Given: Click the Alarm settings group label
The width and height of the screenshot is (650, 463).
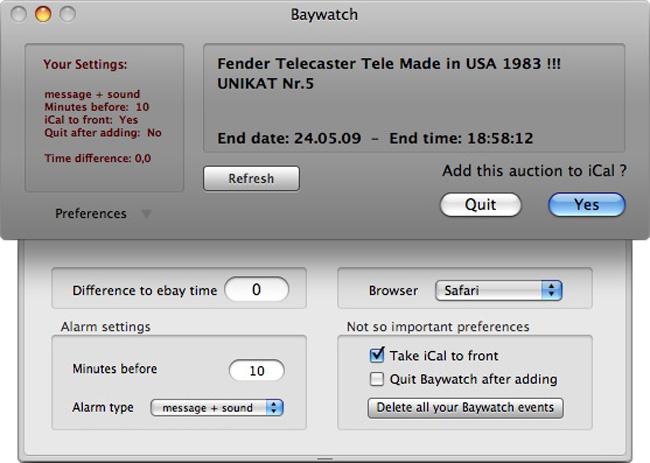Looking at the screenshot, I should tap(105, 327).
